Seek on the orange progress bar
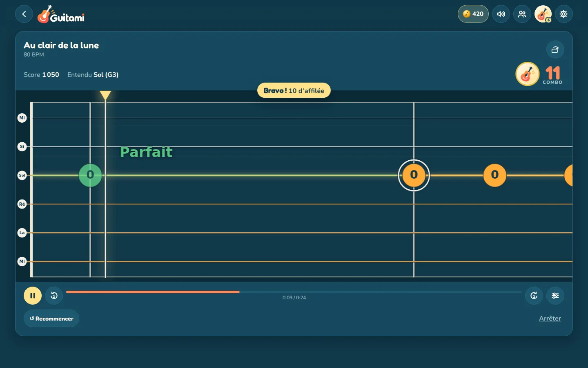588x368 pixels. [x=294, y=292]
